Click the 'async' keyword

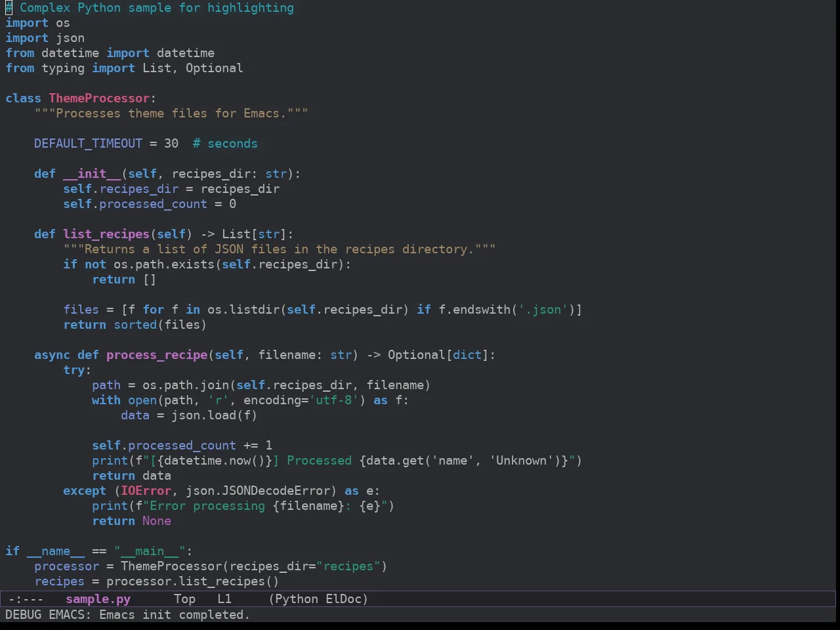coord(52,355)
